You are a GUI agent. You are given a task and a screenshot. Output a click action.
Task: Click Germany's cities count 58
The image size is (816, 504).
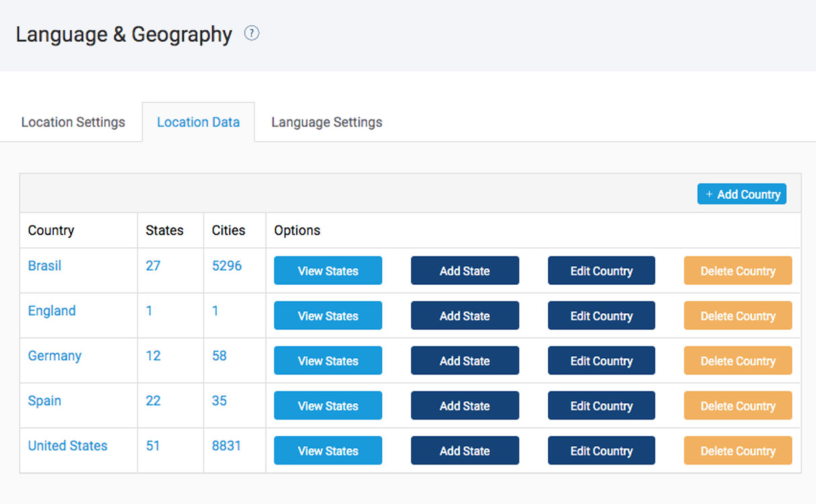click(x=219, y=356)
